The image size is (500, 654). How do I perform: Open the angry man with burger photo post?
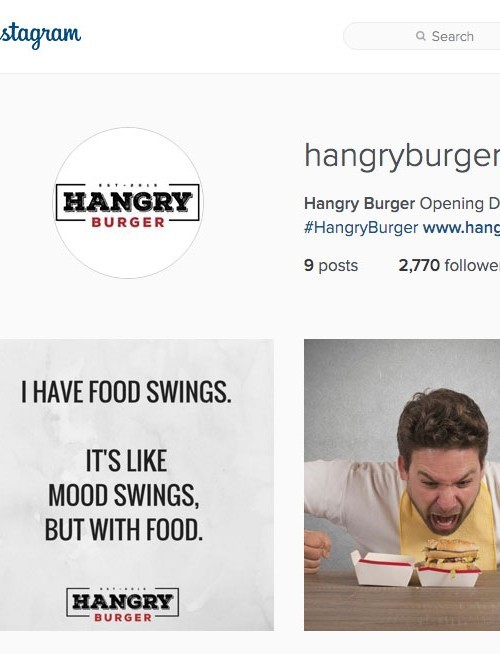[x=402, y=485]
